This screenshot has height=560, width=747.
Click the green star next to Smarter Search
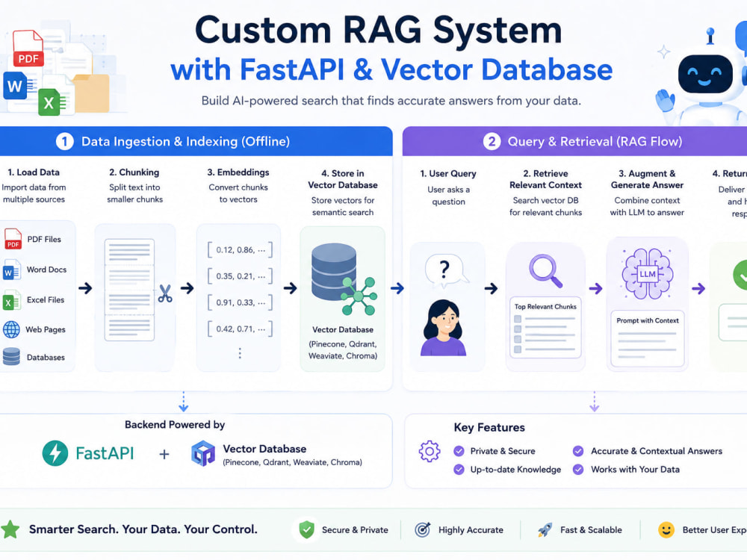click(x=10, y=529)
